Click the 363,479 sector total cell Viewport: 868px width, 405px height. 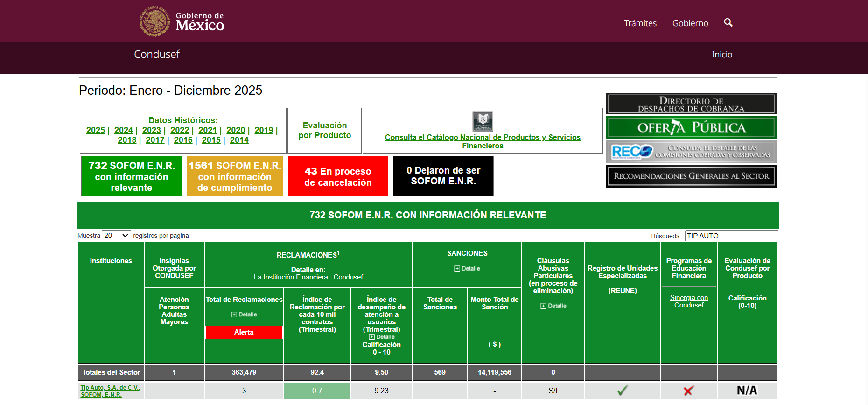click(244, 372)
